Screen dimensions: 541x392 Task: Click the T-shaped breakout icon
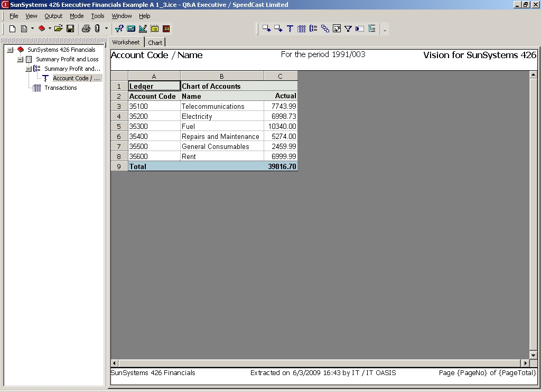click(x=290, y=29)
